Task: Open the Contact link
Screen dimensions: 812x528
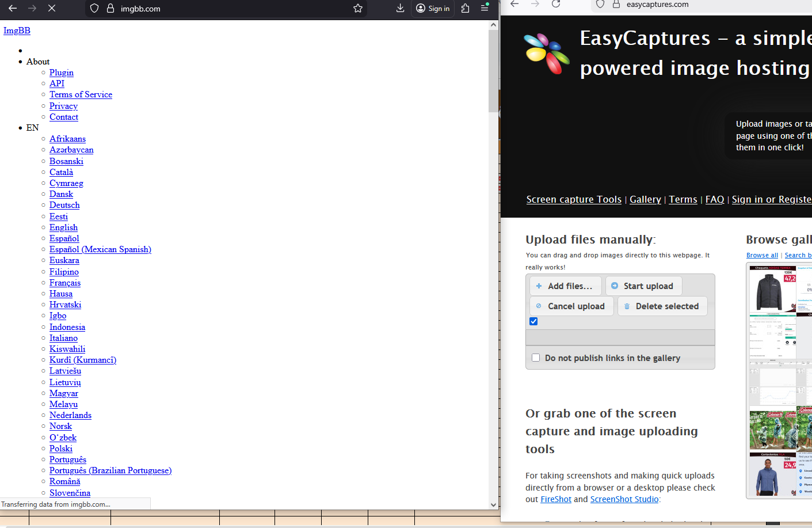Action: (x=64, y=117)
